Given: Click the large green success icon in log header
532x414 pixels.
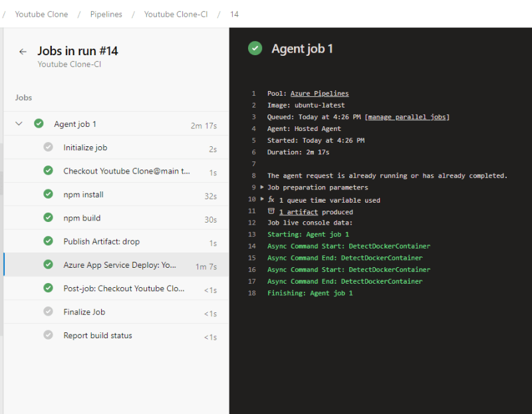Looking at the screenshot, I should click(255, 48).
